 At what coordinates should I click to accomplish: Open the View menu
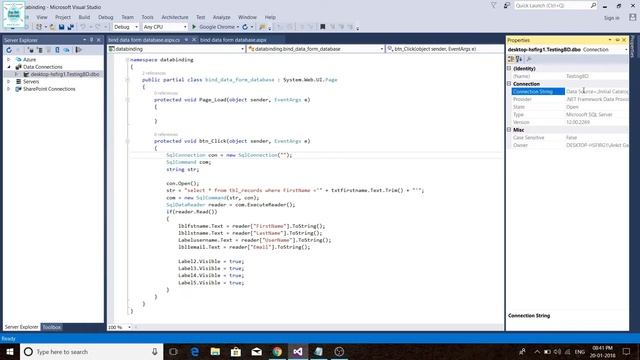[x=42, y=17]
